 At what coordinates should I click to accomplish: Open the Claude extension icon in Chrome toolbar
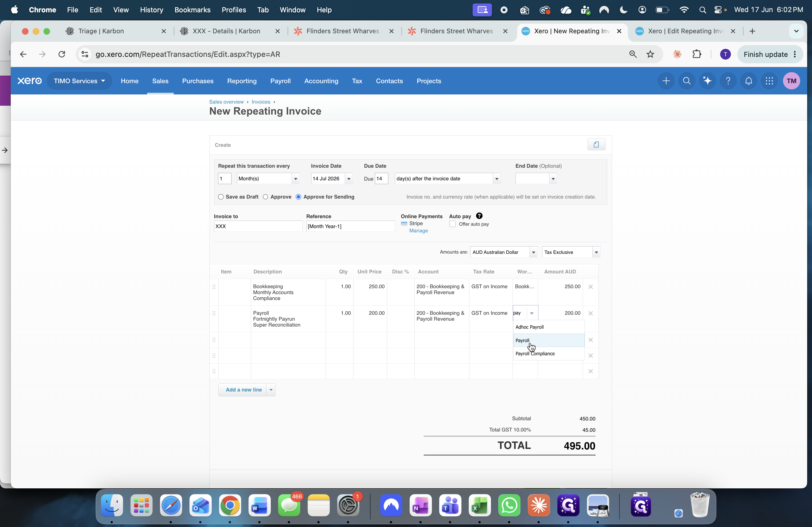pos(677,54)
